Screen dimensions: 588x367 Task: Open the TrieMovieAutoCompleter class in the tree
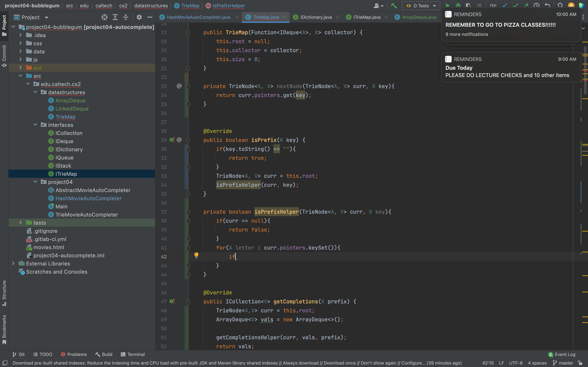tap(87, 214)
